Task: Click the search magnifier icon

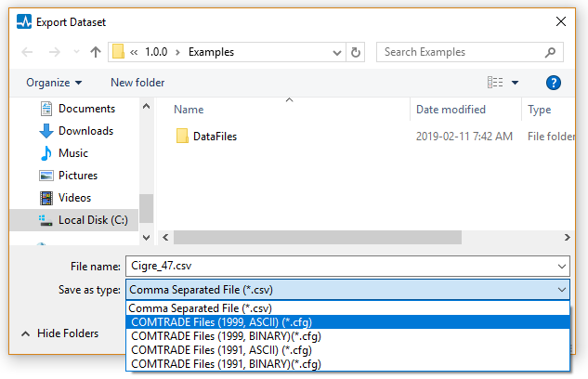Action: coord(552,52)
